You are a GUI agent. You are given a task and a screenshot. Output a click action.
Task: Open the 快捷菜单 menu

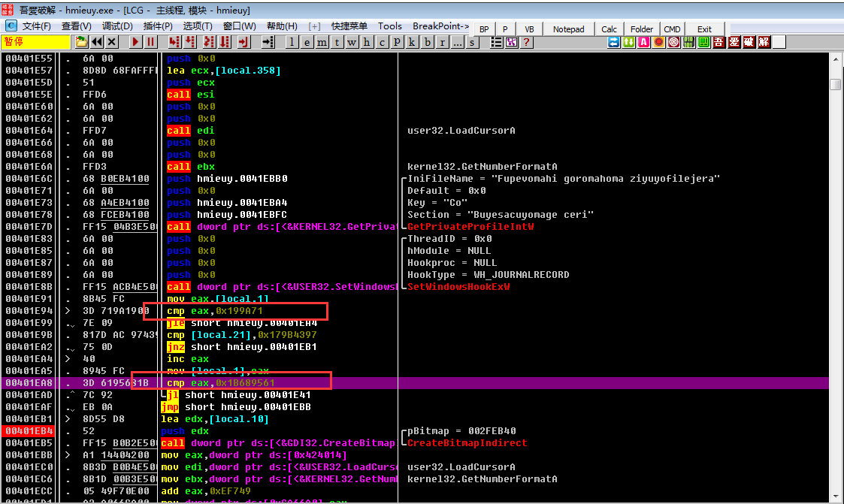(x=349, y=26)
